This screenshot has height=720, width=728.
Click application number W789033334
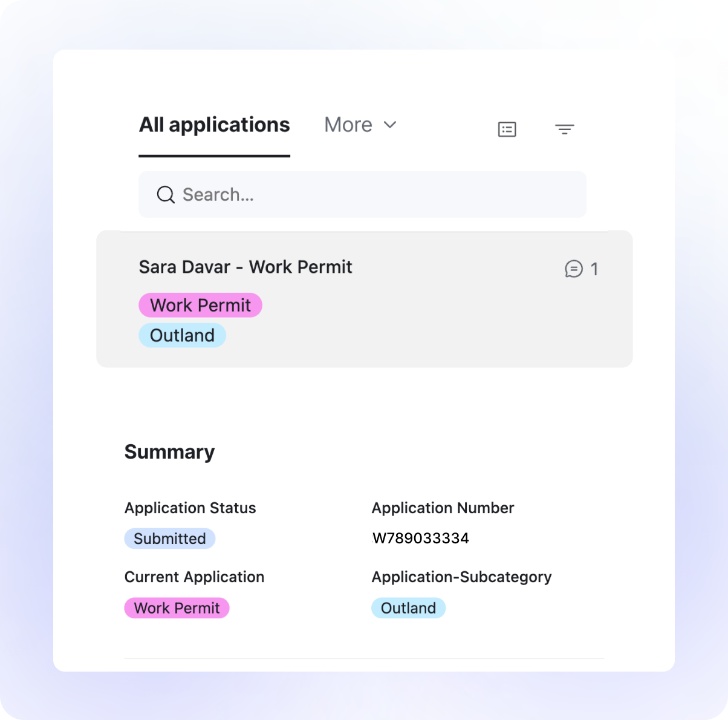(421, 538)
